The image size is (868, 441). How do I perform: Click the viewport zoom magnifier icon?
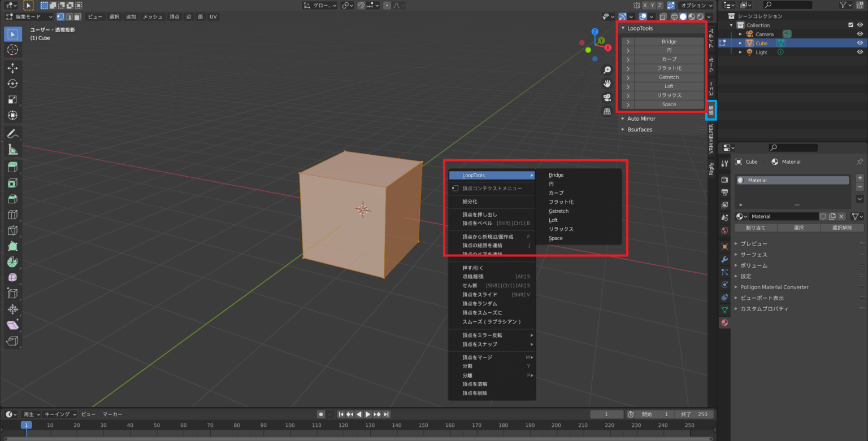point(607,69)
